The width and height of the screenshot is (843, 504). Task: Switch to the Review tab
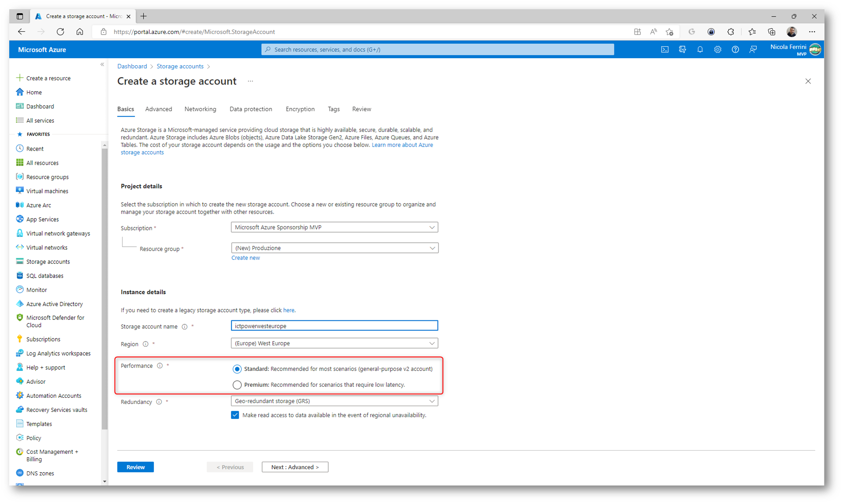click(361, 109)
